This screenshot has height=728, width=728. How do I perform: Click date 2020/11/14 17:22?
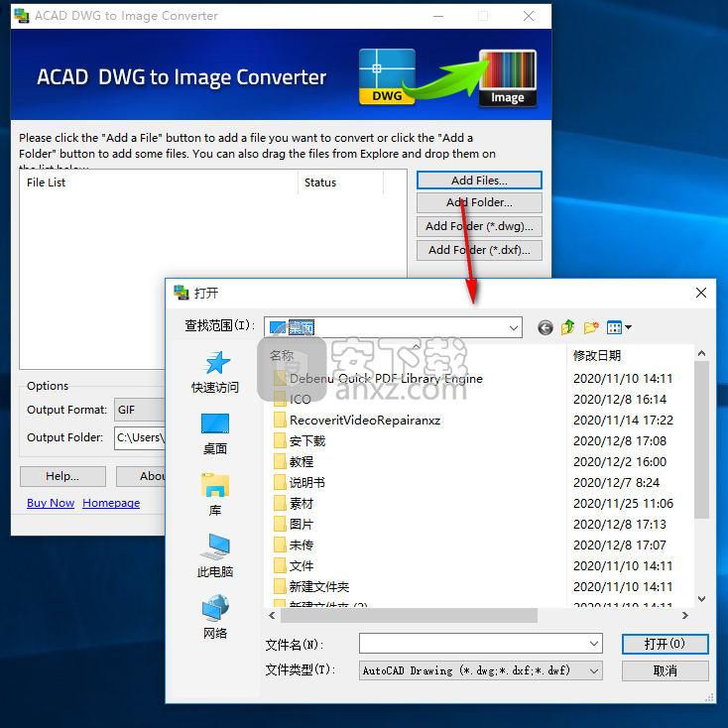pyautogui.click(x=623, y=420)
